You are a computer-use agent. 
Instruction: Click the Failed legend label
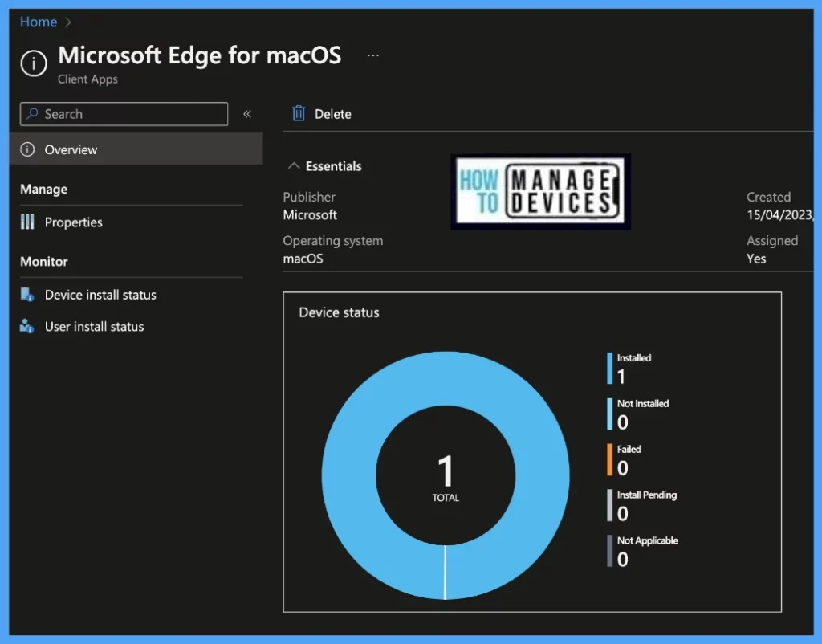tap(629, 450)
